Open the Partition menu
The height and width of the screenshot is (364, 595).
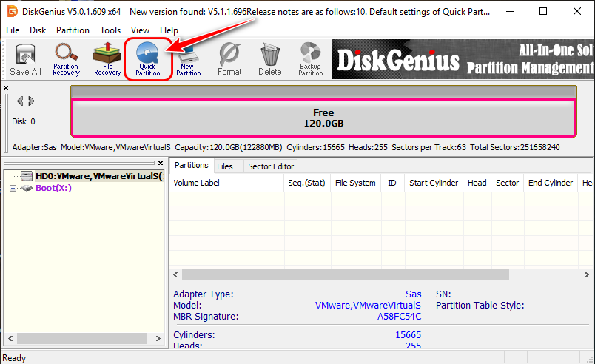[x=73, y=30]
